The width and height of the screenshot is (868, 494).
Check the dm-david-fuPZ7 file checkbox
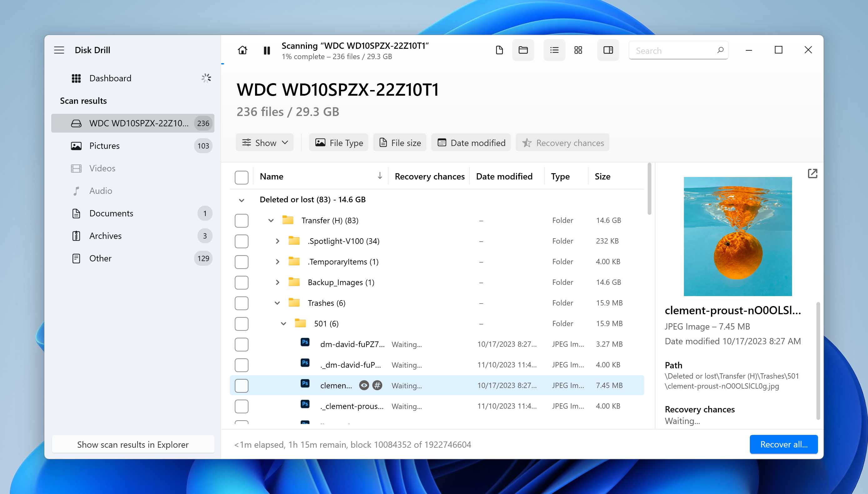click(242, 345)
